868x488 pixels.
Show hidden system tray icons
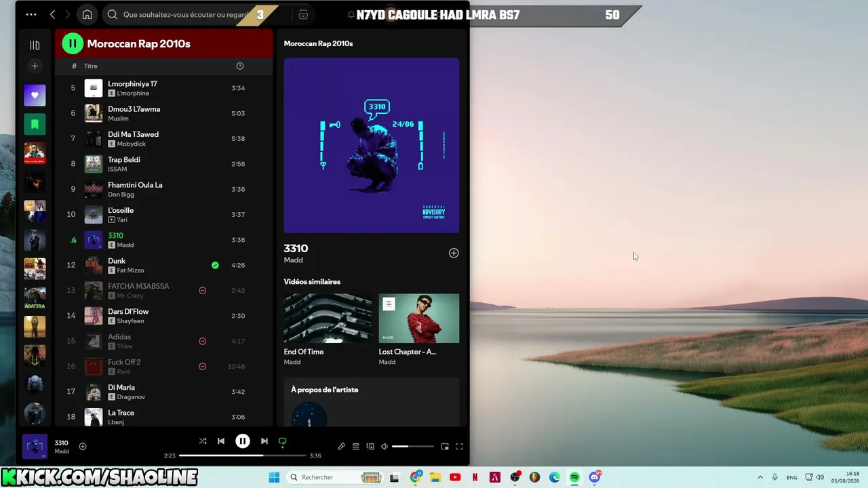[x=760, y=477]
